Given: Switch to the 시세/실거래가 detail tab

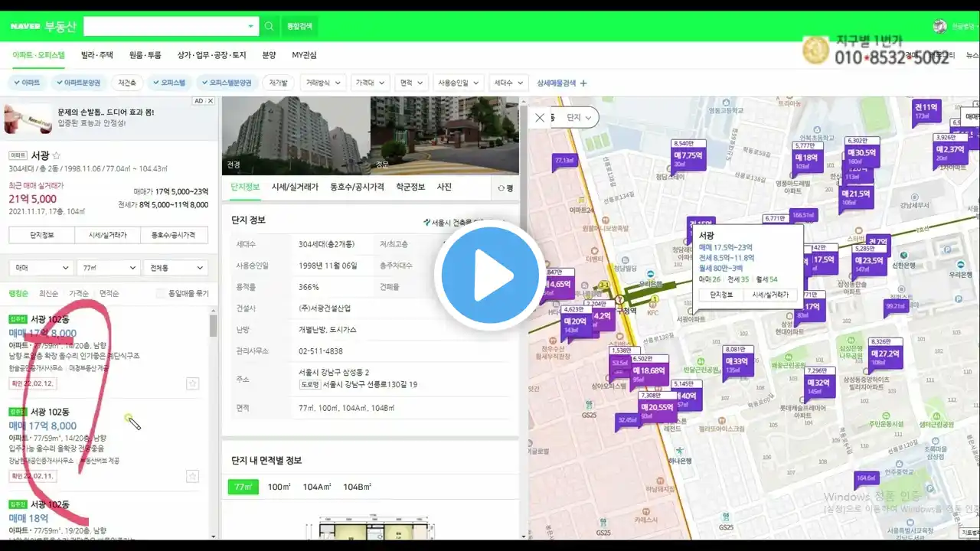Looking at the screenshot, I should 295,187.
